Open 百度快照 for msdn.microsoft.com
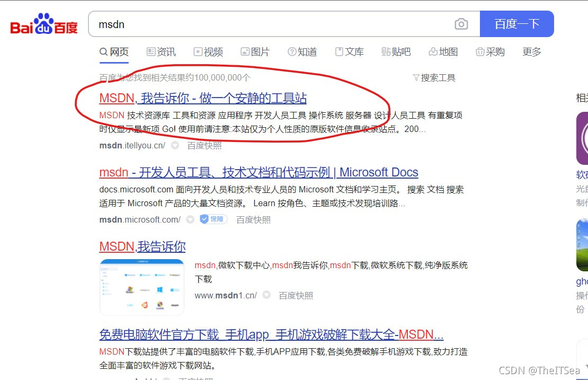 (x=254, y=220)
